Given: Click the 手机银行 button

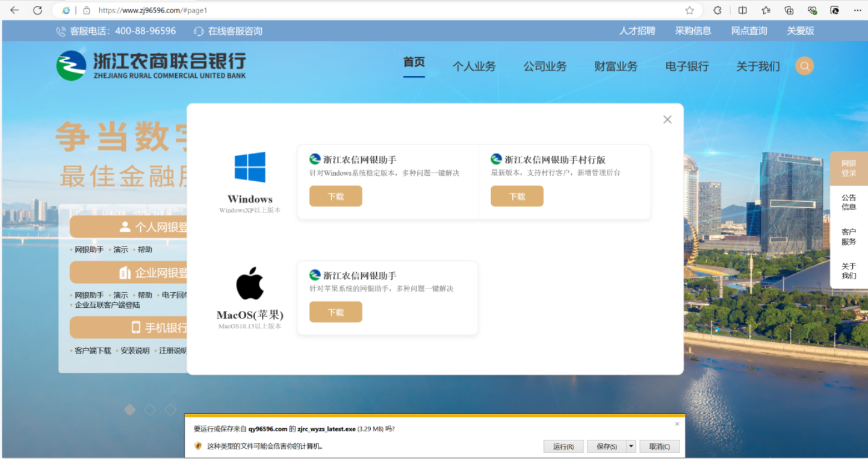Looking at the screenshot, I should coord(128,328).
